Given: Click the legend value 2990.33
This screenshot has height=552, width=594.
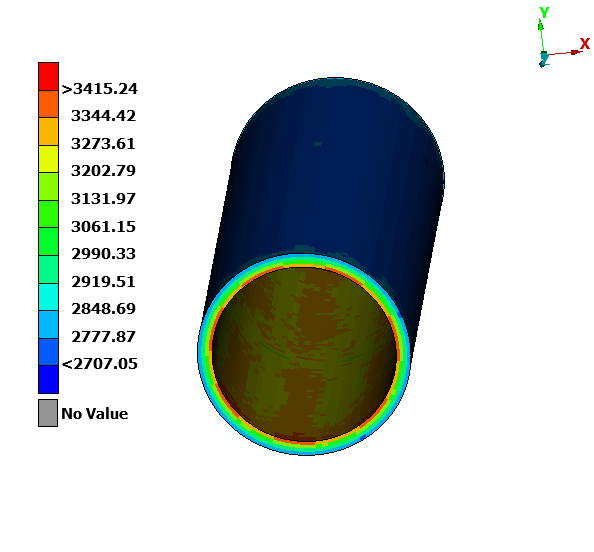Looking at the screenshot, I should pos(103,254).
